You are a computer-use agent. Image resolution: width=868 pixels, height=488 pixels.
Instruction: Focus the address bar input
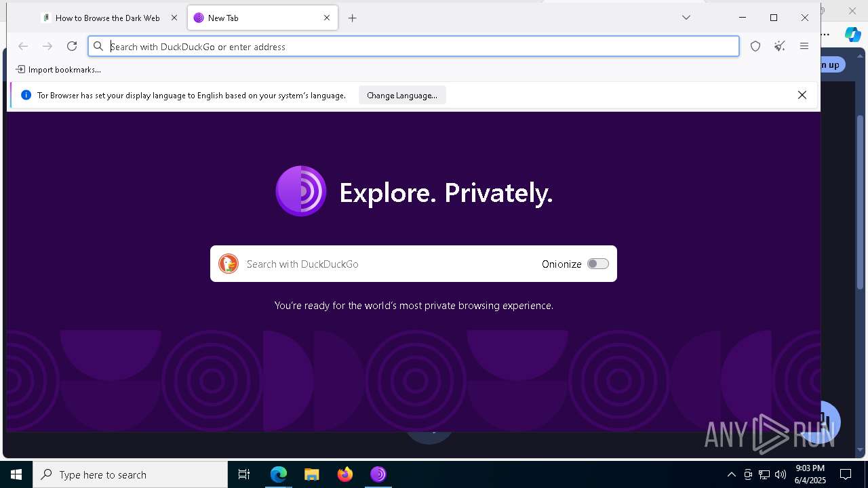point(414,46)
